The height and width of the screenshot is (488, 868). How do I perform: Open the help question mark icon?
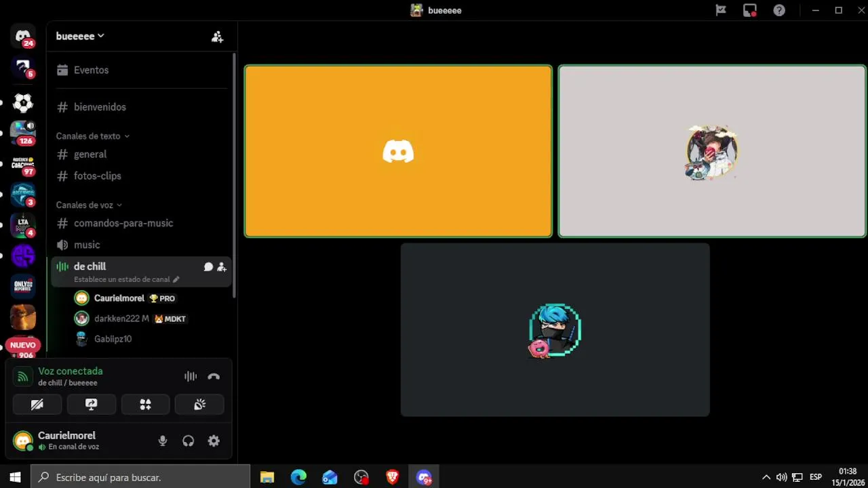779,10
